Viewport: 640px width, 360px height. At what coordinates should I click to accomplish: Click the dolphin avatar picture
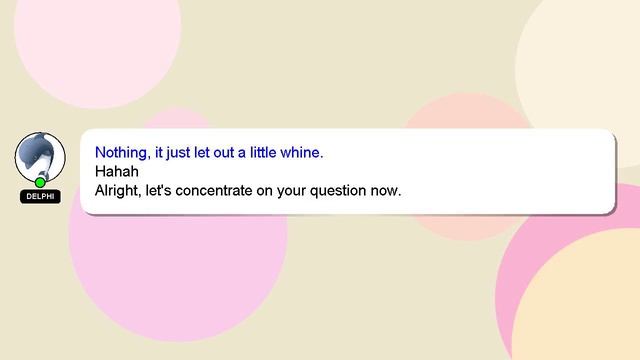tap(40, 158)
